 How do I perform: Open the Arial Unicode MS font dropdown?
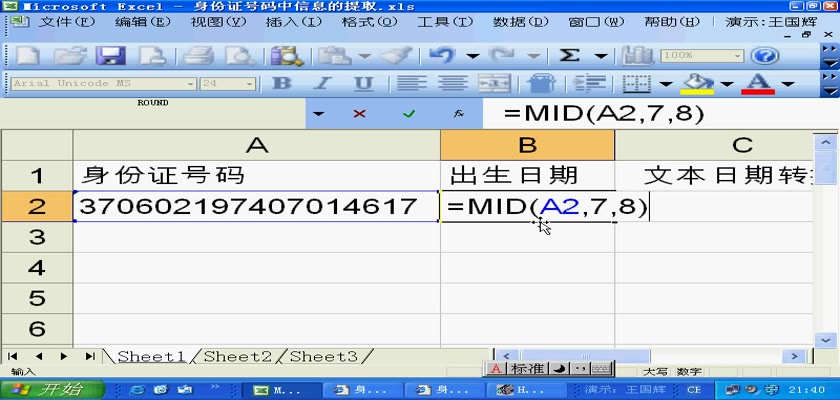[190, 84]
